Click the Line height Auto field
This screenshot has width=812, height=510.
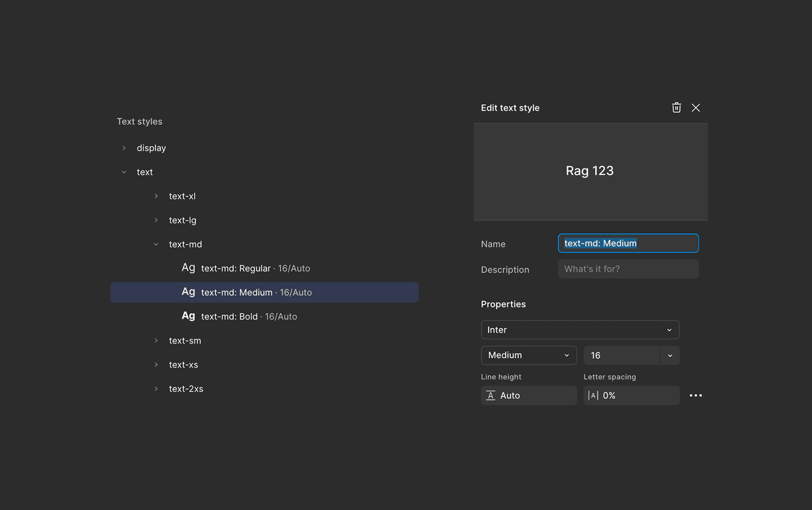(529, 395)
